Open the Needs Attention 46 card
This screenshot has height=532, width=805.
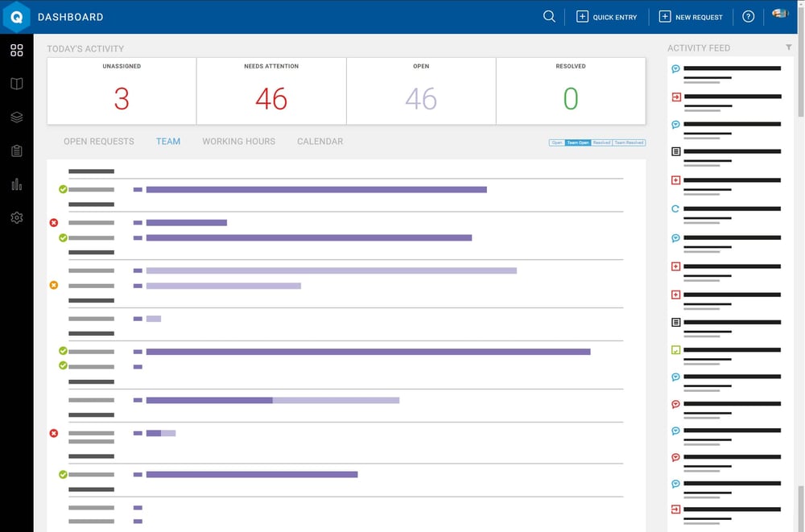click(x=271, y=91)
